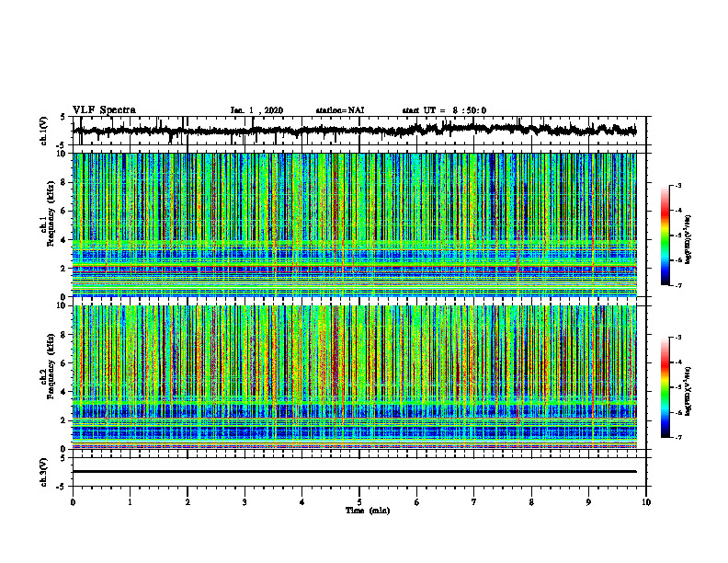This screenshot has height=563, width=728.
Task: Click the flat ch.3 voltage trace
Action: point(355,472)
